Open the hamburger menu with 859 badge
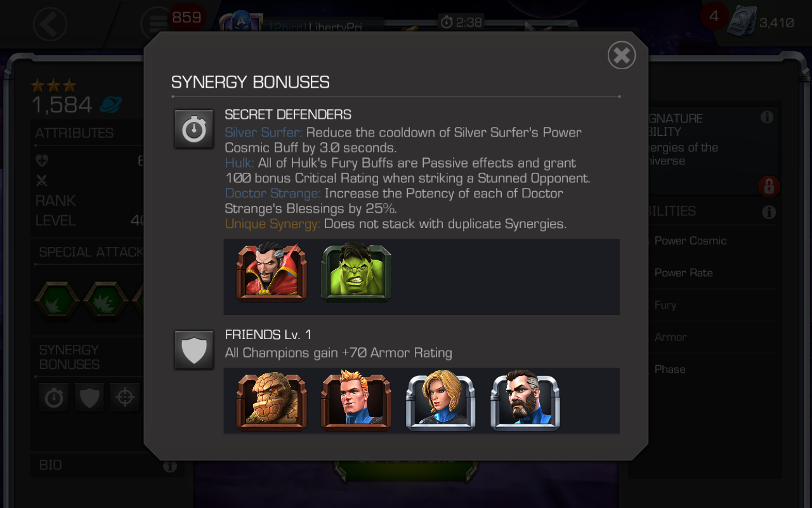This screenshot has width=812, height=508. click(x=154, y=23)
